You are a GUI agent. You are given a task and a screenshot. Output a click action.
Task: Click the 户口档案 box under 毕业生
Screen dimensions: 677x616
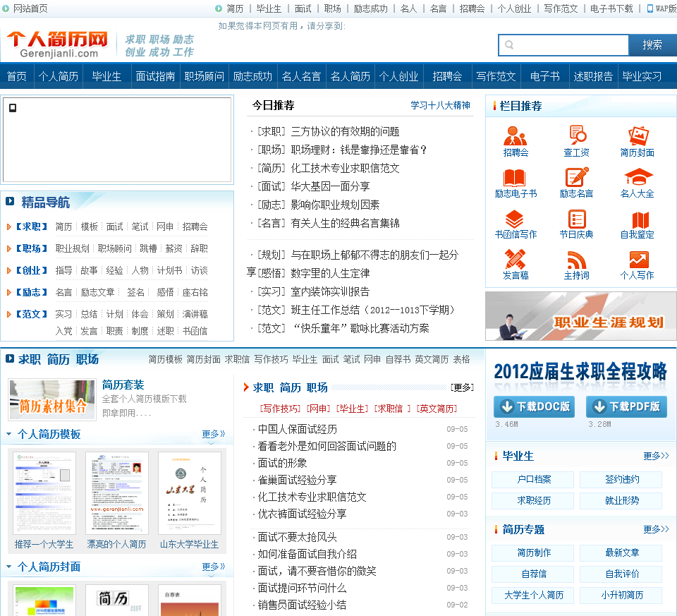(533, 479)
